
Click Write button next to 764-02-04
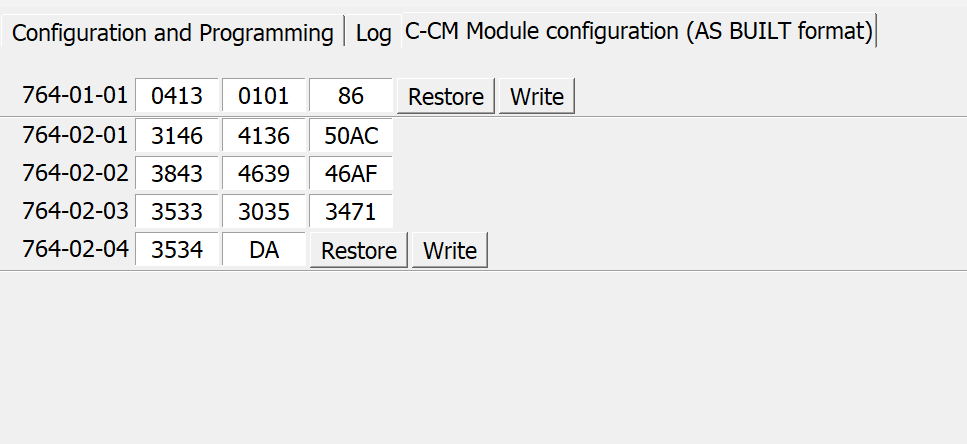click(450, 250)
